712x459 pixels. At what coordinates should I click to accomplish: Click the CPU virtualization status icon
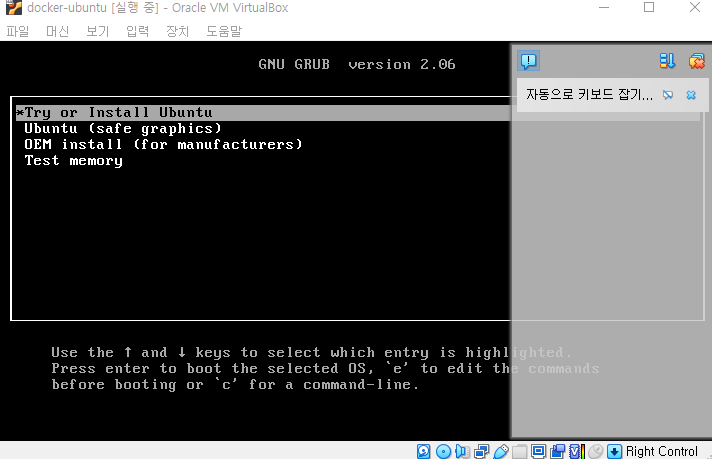(577, 451)
